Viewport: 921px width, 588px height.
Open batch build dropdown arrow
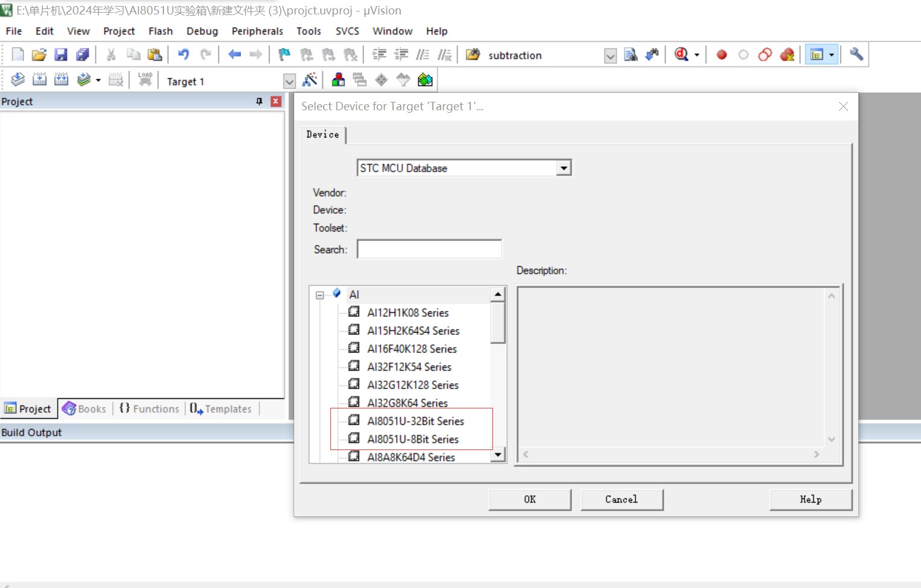(x=98, y=80)
